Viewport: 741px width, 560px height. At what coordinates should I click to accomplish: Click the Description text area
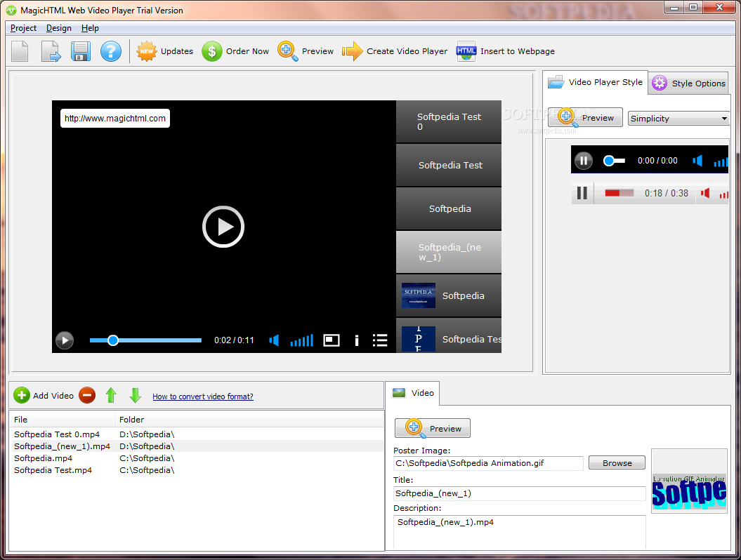[519, 533]
